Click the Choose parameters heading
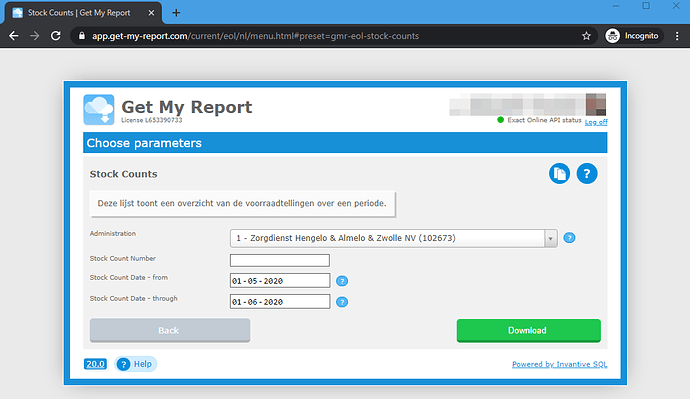690x399 pixels. 144,143
